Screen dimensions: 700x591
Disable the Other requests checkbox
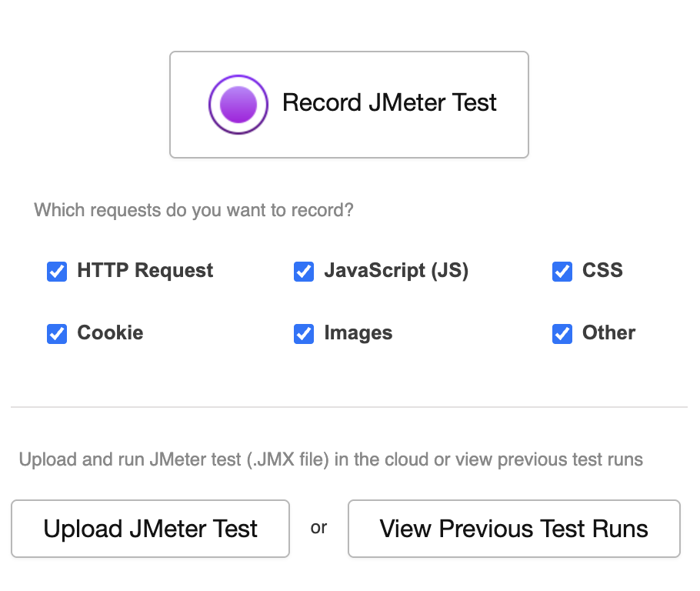pos(562,334)
